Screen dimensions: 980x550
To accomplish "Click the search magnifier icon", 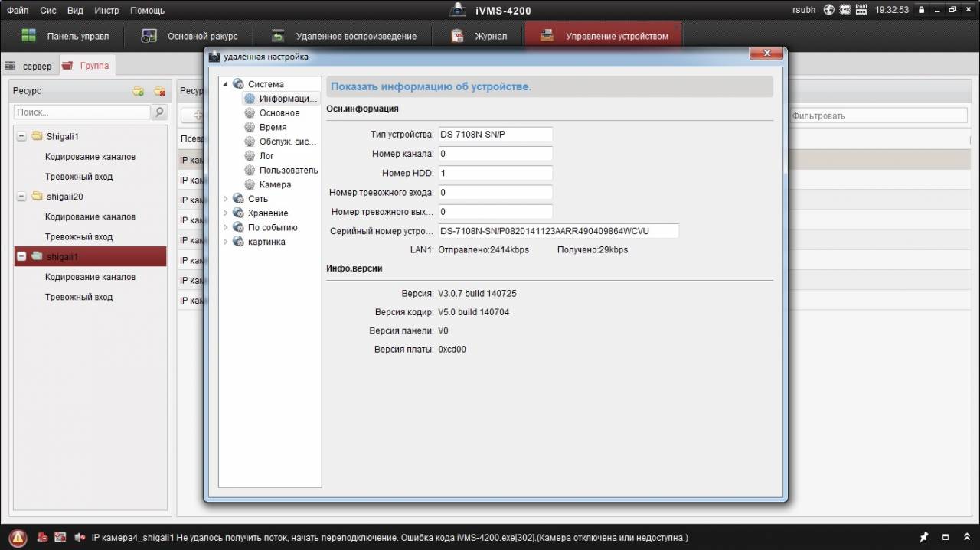I will coord(159,112).
